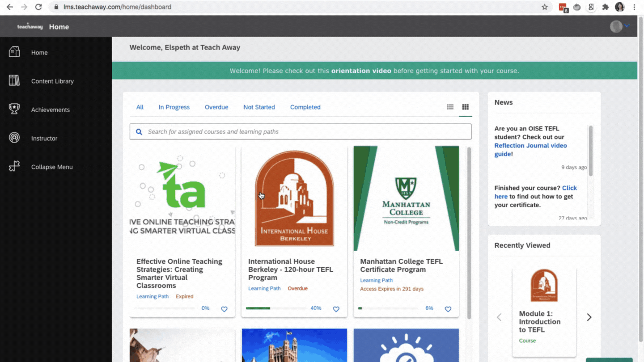Open Content Library book icon
This screenshot has height=362, width=644.
point(14,80)
